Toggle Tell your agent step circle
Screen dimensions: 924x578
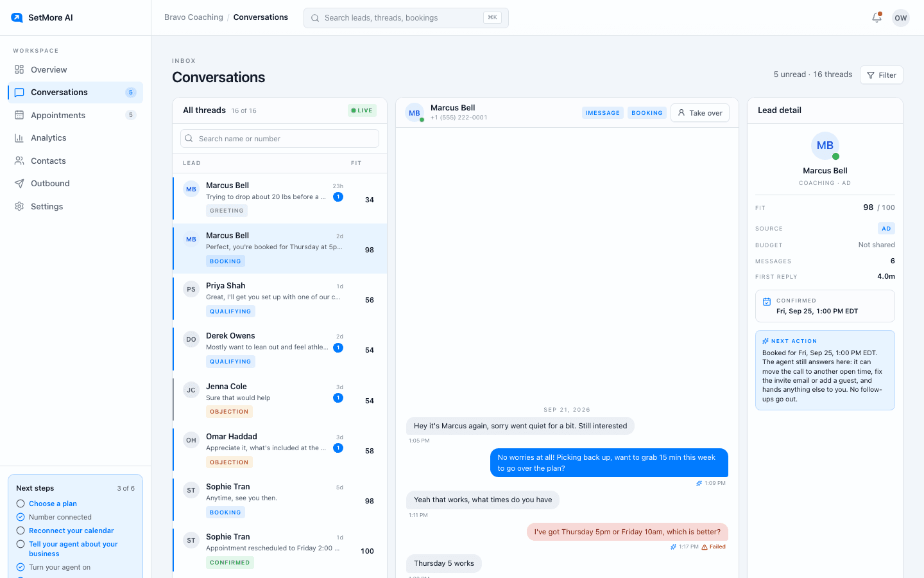click(x=21, y=544)
